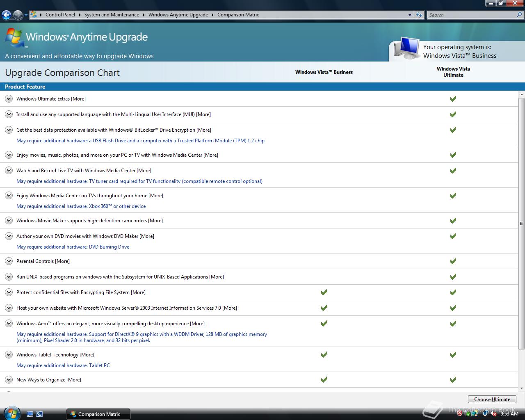Screen dimensions: 525x420
Task: Expand the Enjoy movies, music, photos row chevron
Action: point(9,155)
